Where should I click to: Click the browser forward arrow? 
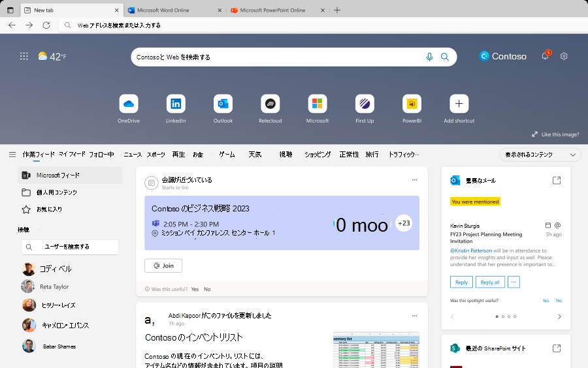(29, 25)
